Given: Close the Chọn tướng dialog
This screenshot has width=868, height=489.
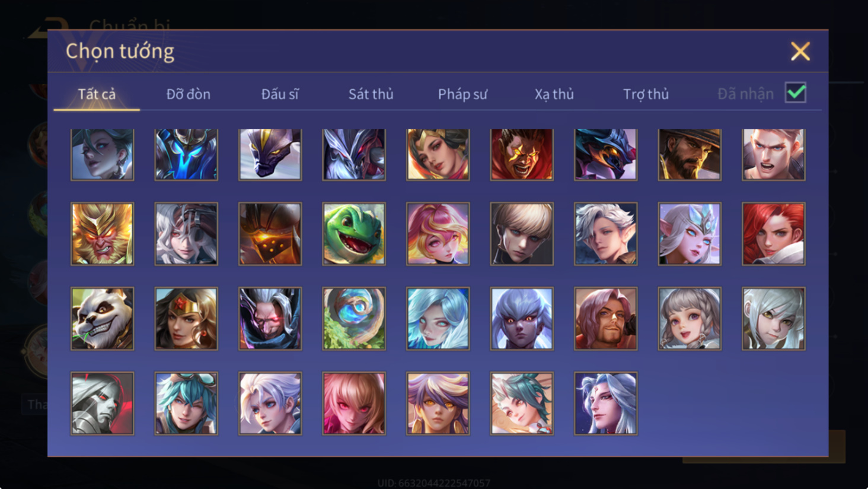Looking at the screenshot, I should pyautogui.click(x=800, y=52).
